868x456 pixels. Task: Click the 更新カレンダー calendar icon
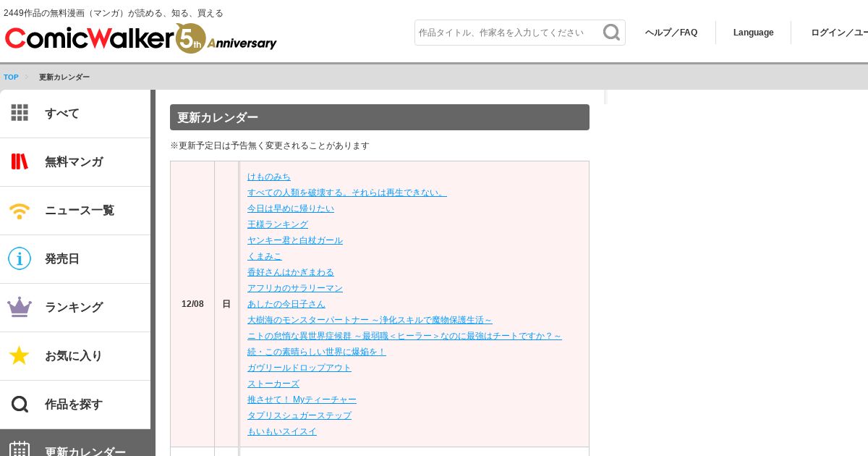tap(20, 450)
